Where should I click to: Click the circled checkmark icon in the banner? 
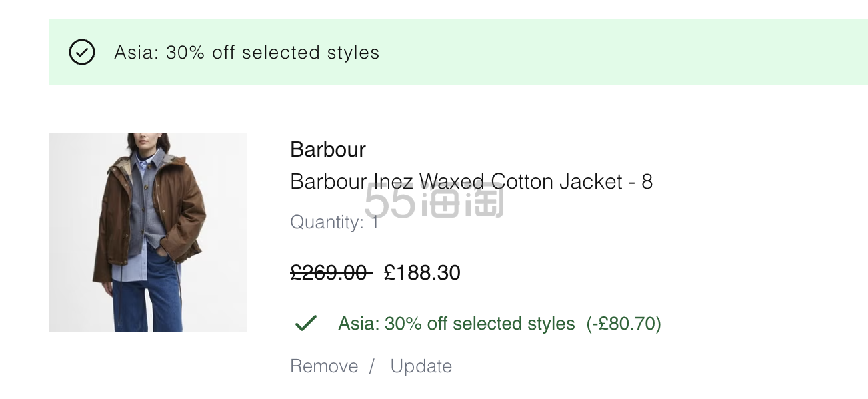tap(82, 52)
